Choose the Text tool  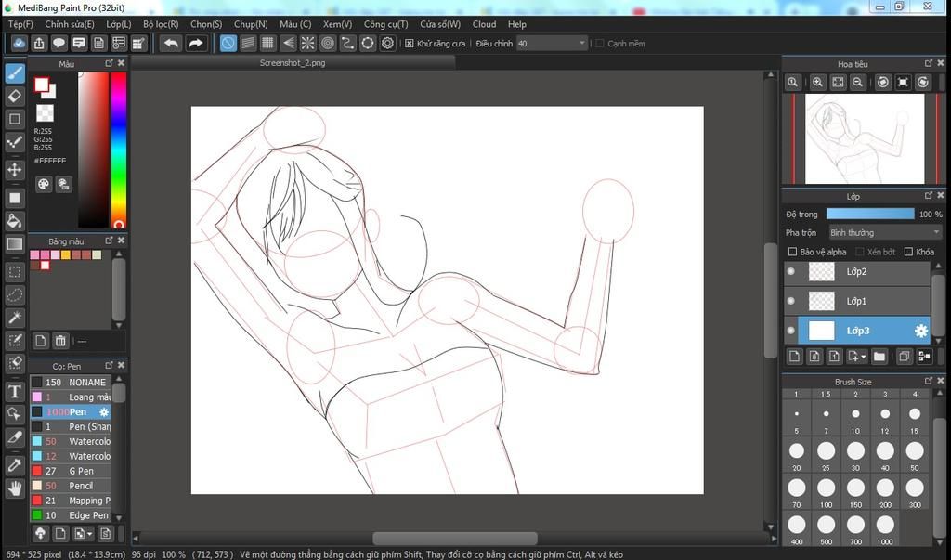(x=15, y=391)
